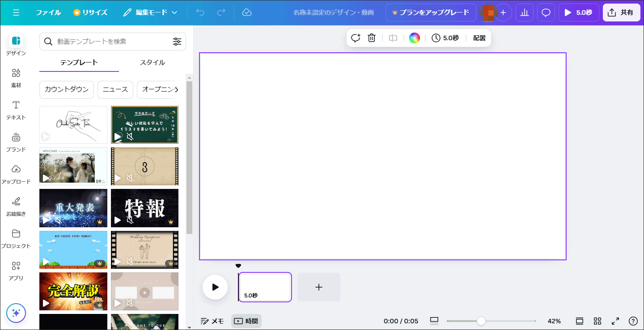Choose the film countdown template

click(144, 166)
